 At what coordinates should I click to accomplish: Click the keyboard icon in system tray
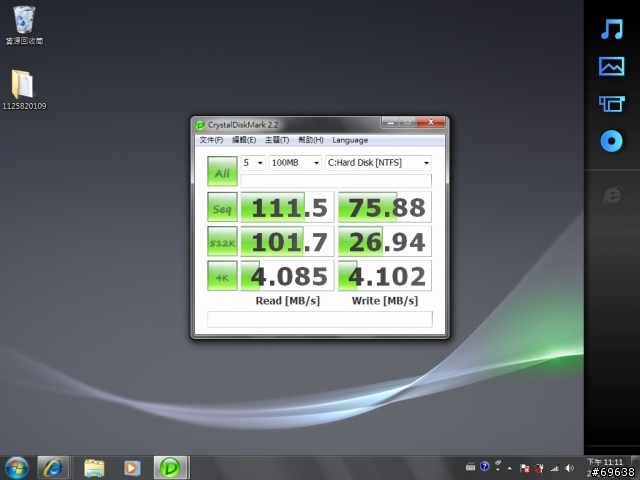pos(470,467)
